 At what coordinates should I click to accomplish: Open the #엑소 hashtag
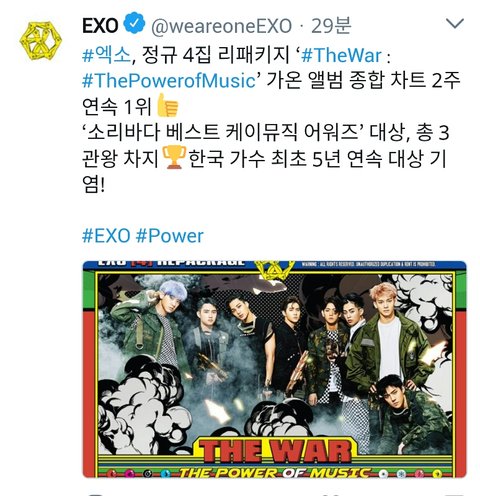[106, 55]
